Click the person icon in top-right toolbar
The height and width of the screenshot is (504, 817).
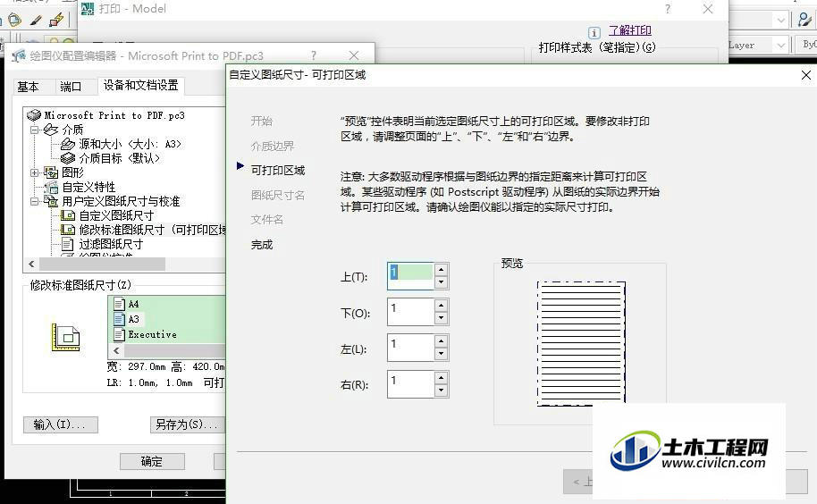click(x=804, y=20)
